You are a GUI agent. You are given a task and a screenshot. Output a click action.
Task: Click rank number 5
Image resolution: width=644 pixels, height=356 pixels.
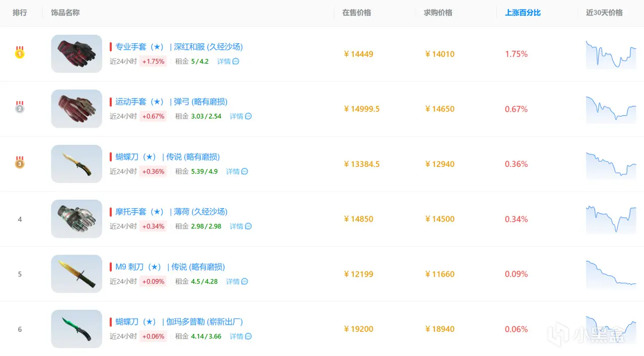(20, 274)
